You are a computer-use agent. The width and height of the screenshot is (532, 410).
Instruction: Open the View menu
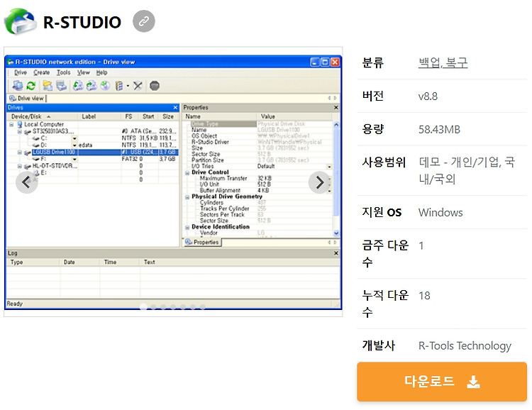point(83,72)
